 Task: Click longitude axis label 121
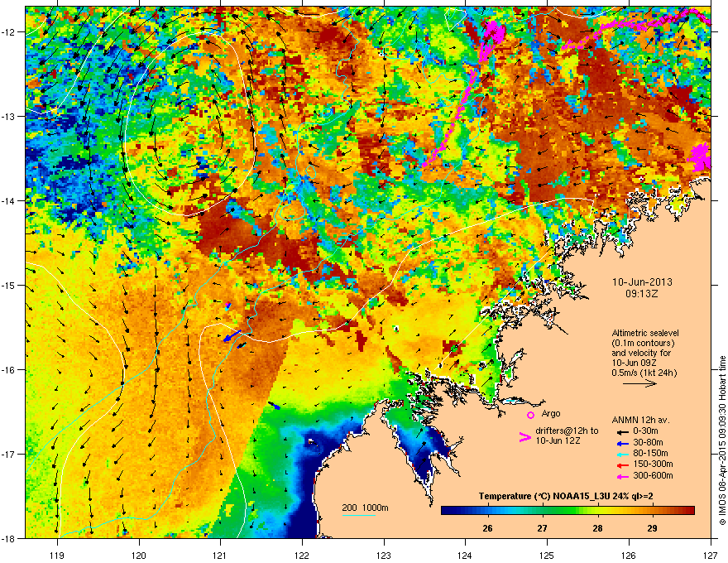221,555
